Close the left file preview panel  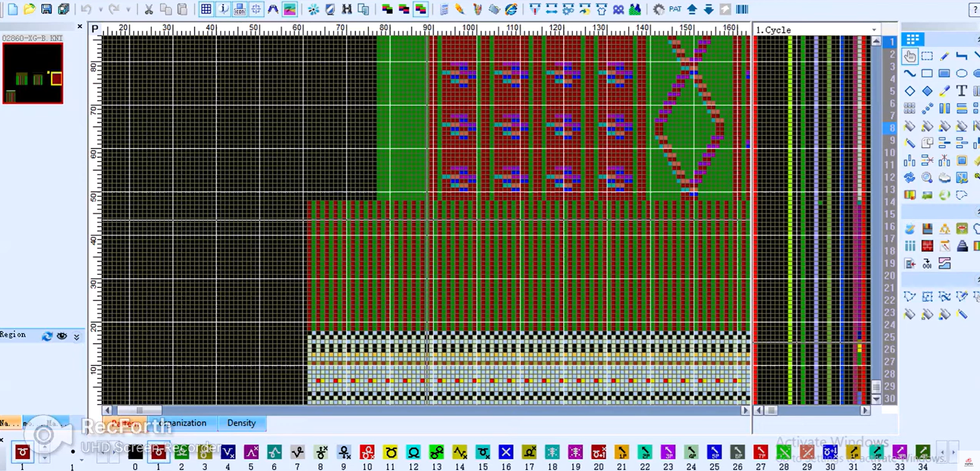[80, 26]
